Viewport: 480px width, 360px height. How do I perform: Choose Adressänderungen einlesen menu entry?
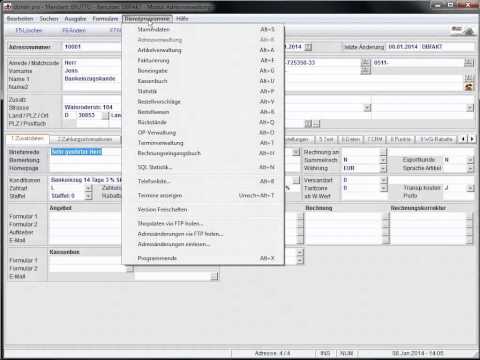point(204,244)
